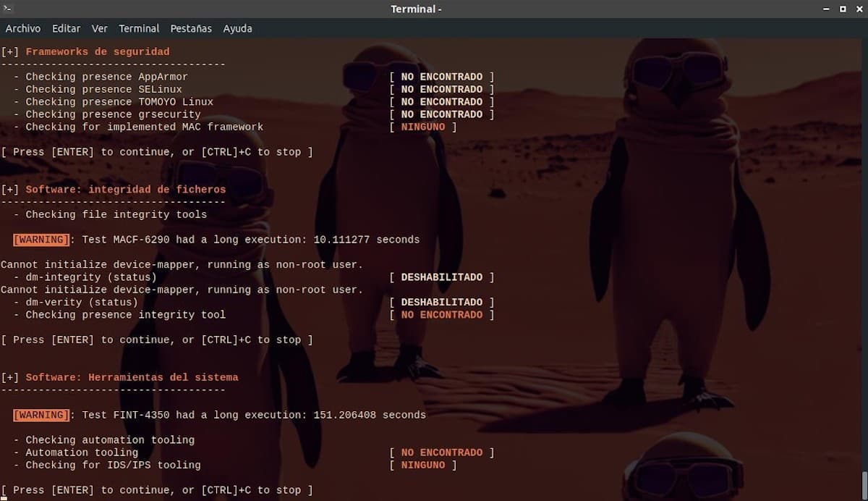
Task: Click the 'Terminal -' window title text
Action: (416, 9)
